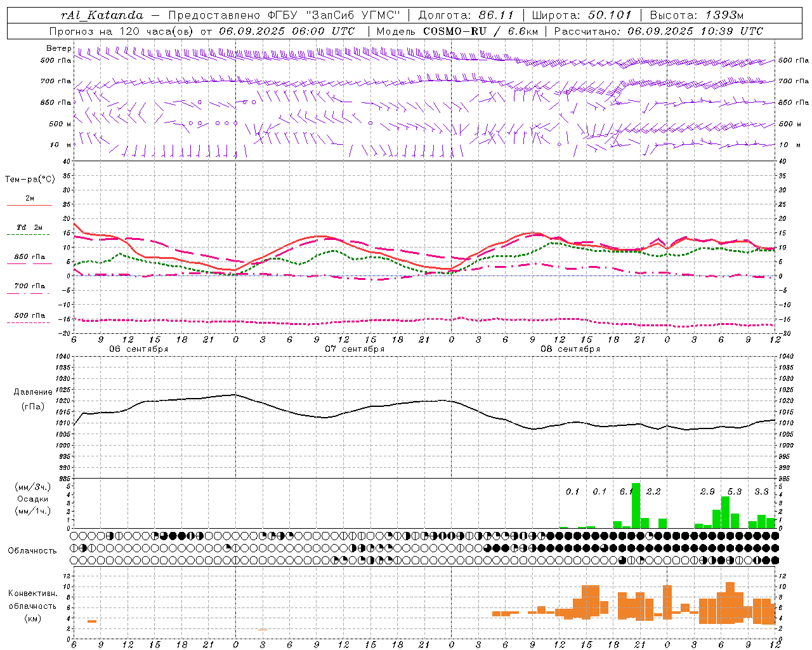Viewport: 812px width, 650px height.
Task: Click the longitude value Долгота: 86.11
Action: (466, 15)
